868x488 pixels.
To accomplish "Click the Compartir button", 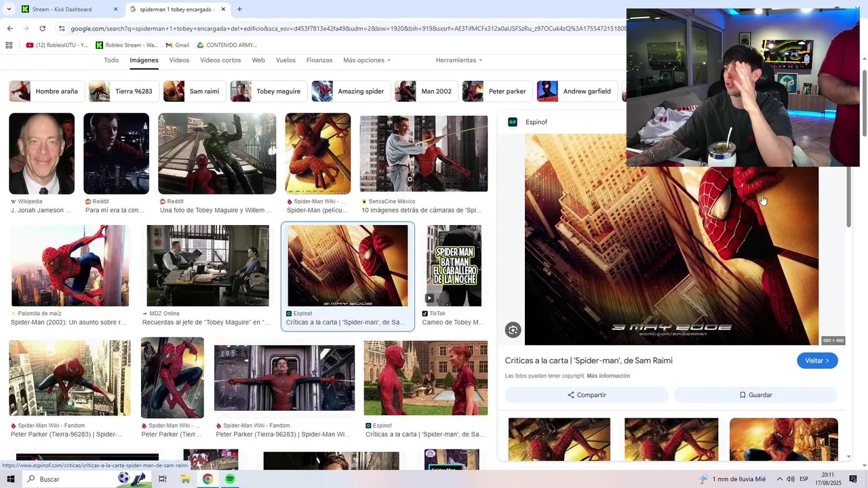I will pos(587,395).
